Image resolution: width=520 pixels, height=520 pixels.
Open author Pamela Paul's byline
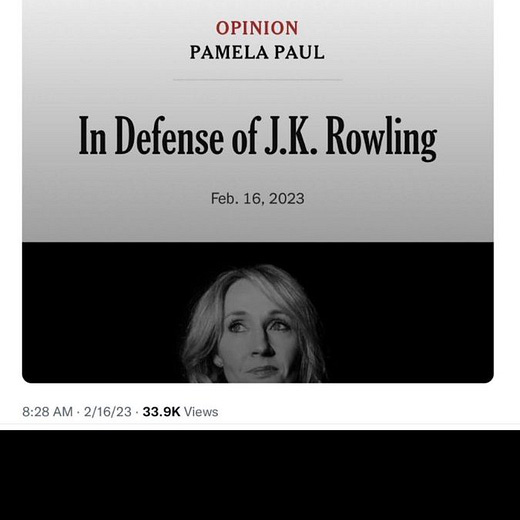(257, 53)
